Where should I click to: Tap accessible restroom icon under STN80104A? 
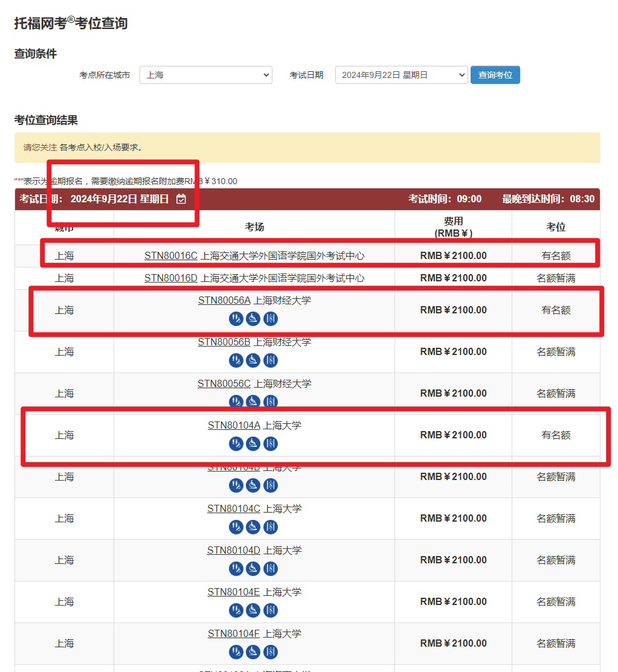[x=236, y=444]
